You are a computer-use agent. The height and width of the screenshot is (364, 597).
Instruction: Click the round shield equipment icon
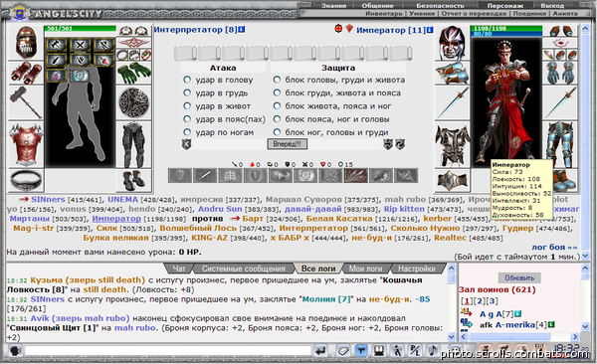coord(133,102)
